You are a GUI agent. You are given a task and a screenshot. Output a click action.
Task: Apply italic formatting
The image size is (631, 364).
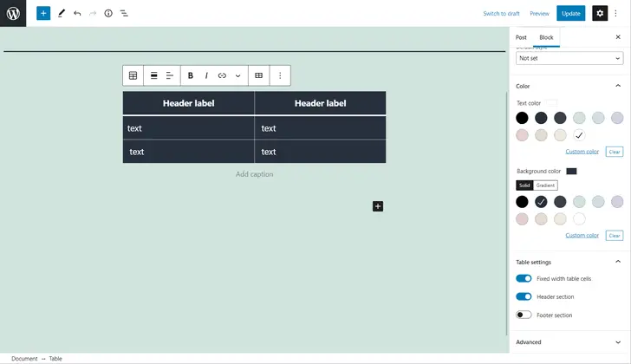206,75
